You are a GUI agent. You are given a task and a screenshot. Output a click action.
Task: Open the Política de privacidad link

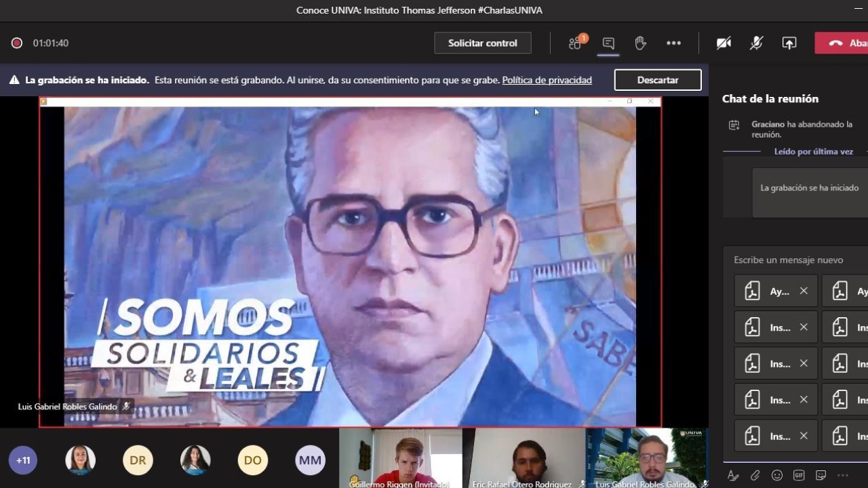(547, 80)
